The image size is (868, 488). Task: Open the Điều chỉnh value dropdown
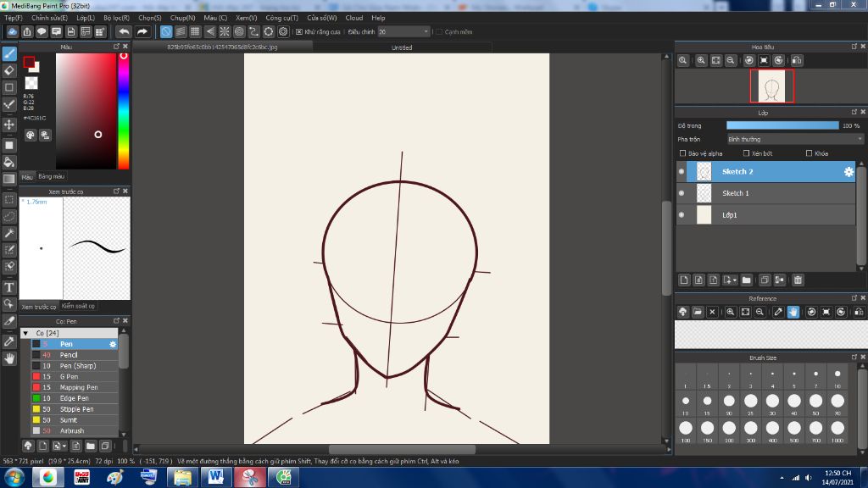click(x=426, y=32)
